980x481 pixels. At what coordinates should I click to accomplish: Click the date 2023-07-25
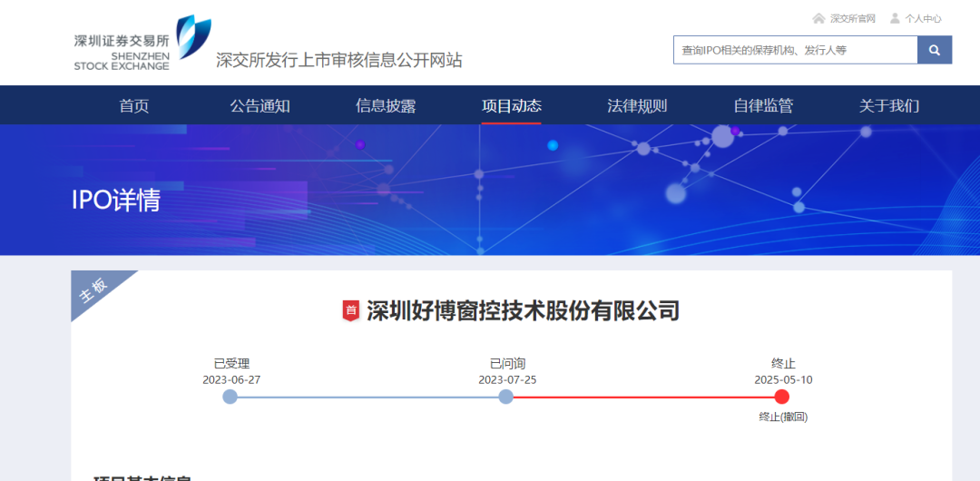[507, 379]
